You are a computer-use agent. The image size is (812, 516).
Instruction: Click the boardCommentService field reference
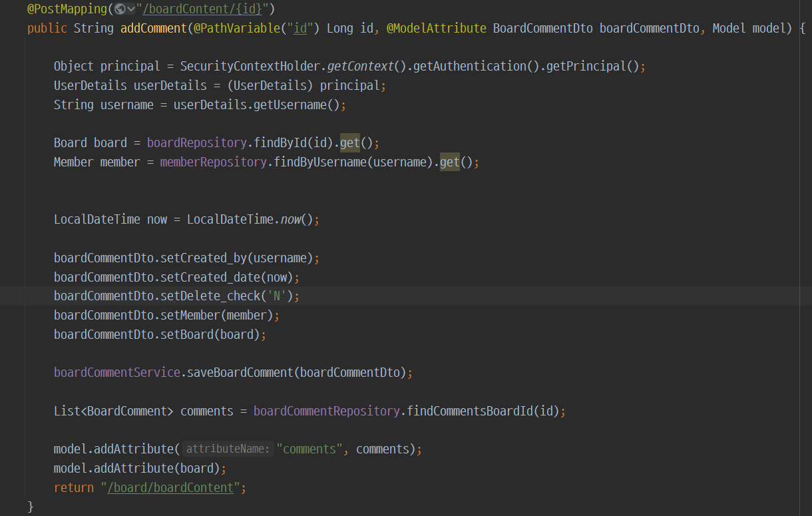click(x=116, y=373)
